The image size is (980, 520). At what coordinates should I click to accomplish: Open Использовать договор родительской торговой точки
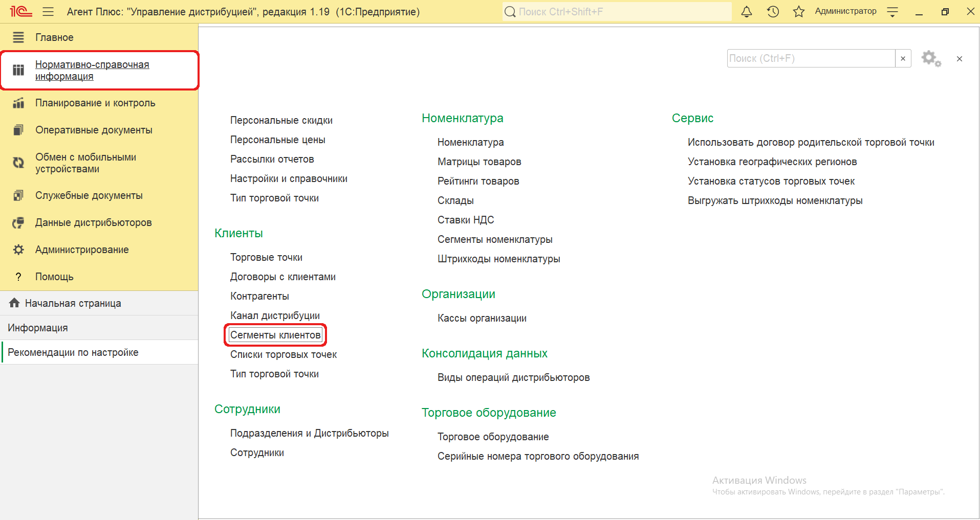pos(811,142)
